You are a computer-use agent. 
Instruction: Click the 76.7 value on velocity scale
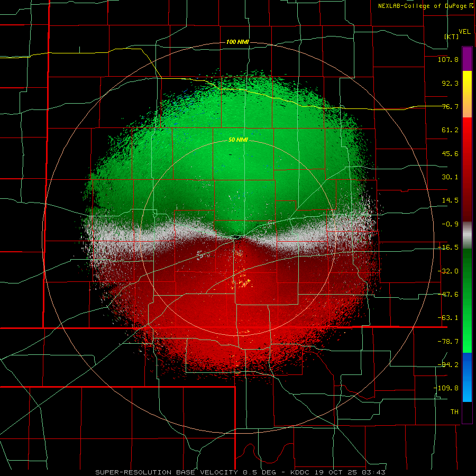[450, 106]
